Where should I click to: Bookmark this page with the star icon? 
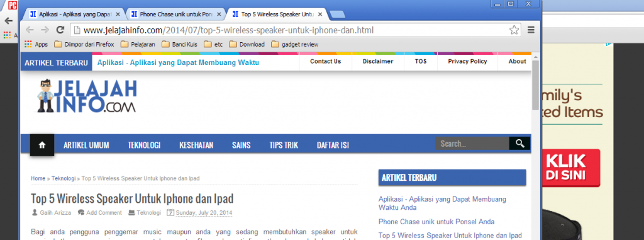(514, 30)
